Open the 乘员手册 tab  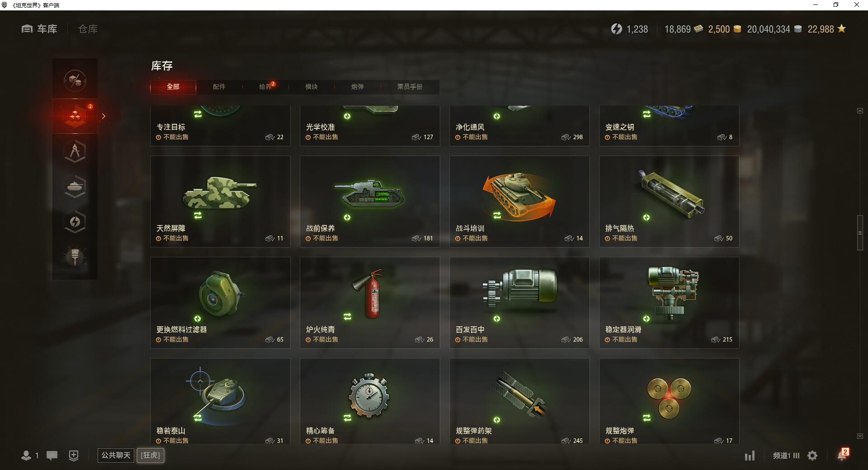click(x=410, y=87)
